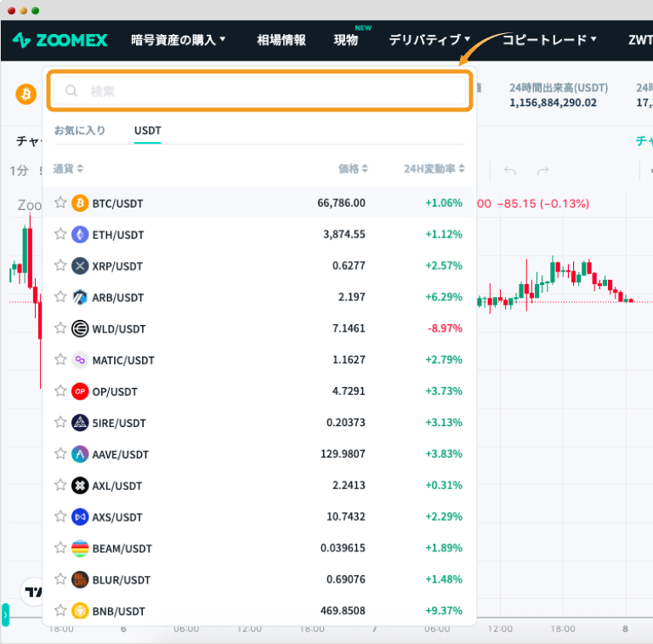This screenshot has width=653, height=644.
Task: Click the search magnifier icon
Action: click(71, 91)
